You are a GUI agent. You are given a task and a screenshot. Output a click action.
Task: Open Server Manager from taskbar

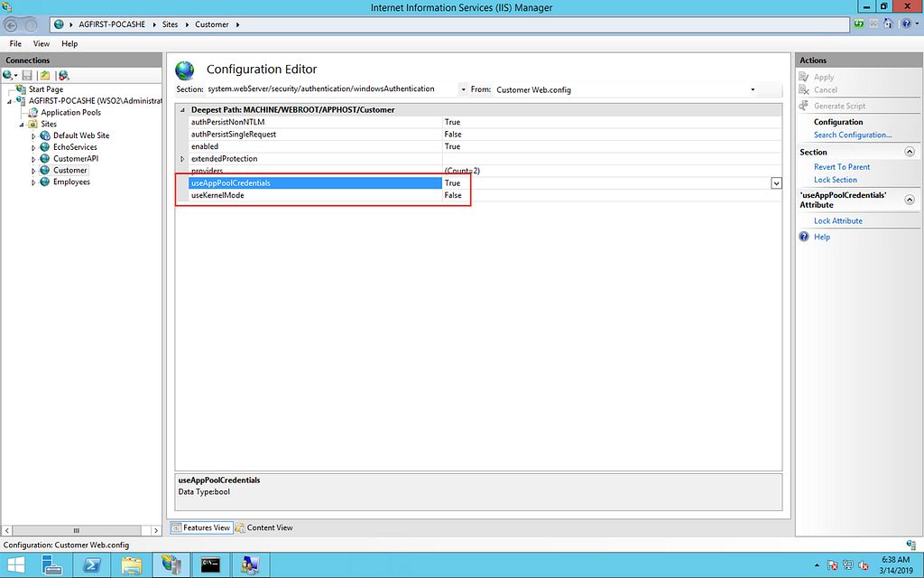tap(52, 565)
